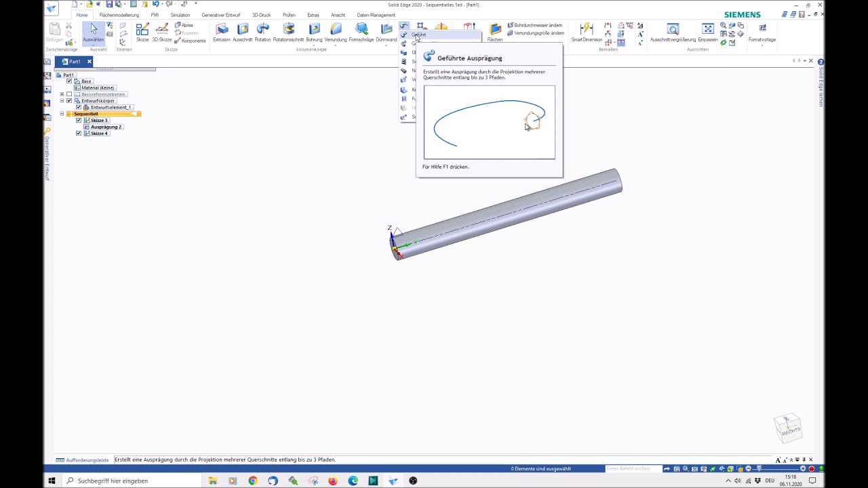Select the Extrusion tool

(222, 33)
